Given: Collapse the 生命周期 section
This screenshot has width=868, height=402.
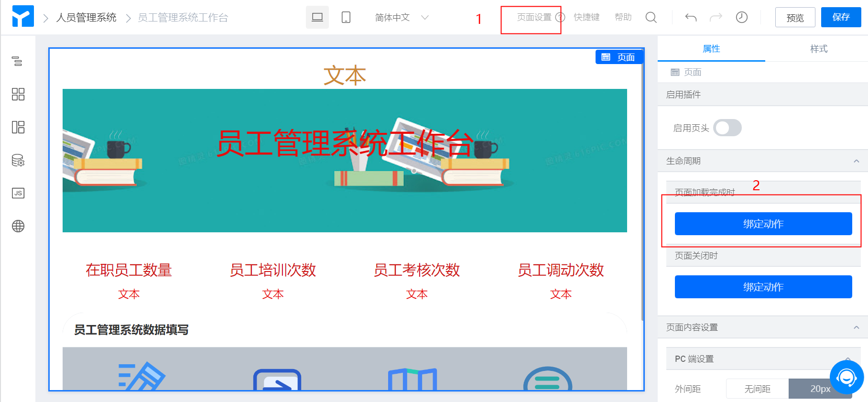Looking at the screenshot, I should point(857,161).
